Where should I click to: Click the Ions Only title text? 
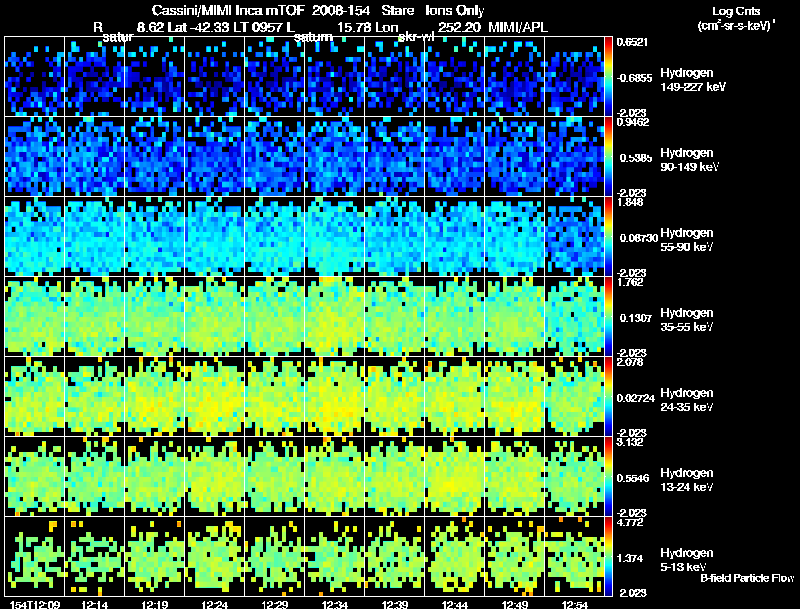[x=455, y=10]
